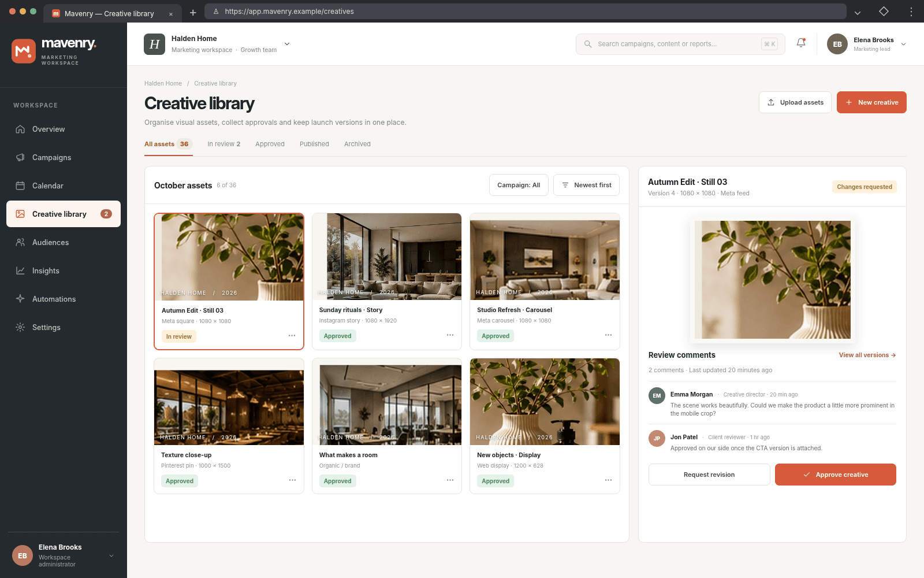Viewport: 924px width, 578px height.
Task: Open Campaigns in the sidebar
Action: (64, 157)
